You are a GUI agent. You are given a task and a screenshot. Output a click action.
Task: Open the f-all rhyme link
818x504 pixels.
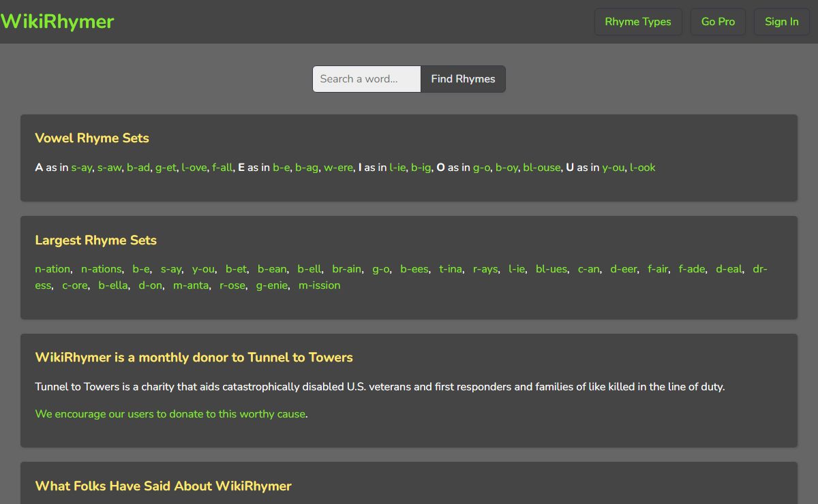click(222, 168)
